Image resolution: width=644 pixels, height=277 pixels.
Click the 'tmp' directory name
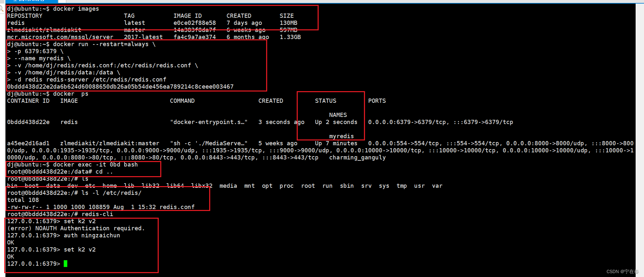(x=402, y=186)
